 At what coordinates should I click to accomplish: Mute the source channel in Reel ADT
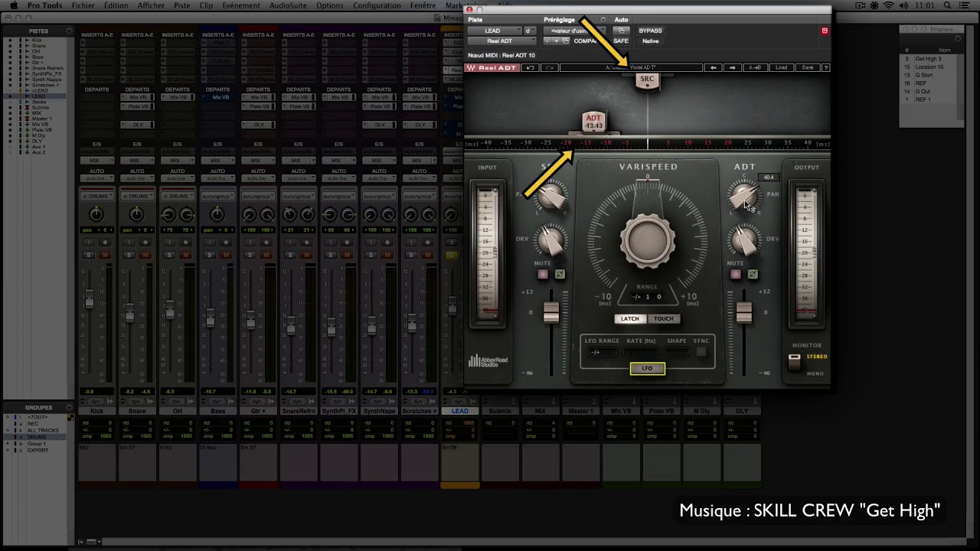pos(543,274)
